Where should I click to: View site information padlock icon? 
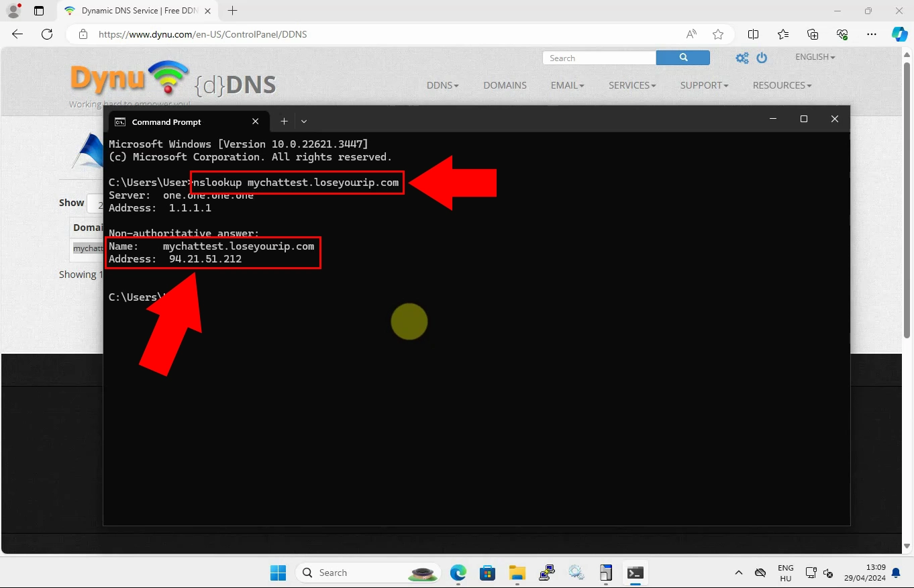click(83, 34)
